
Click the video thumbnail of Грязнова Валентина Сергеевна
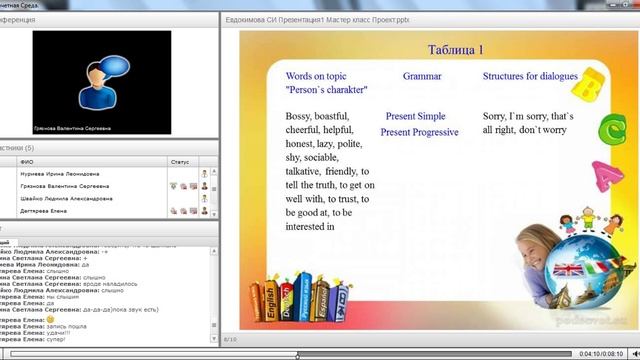(102, 82)
